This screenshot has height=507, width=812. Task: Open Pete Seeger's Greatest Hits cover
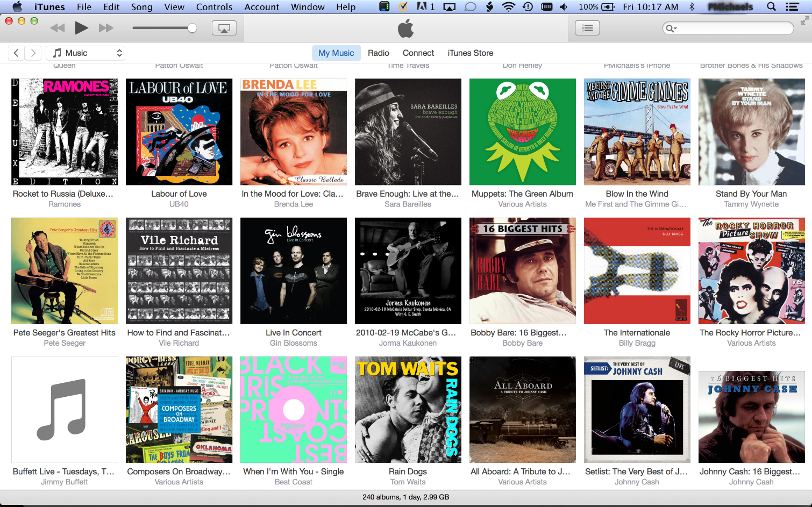click(65, 270)
